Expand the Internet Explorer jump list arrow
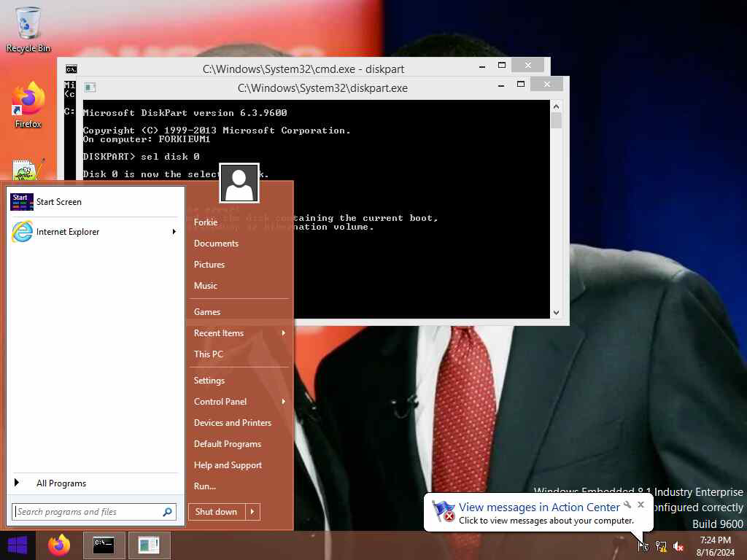This screenshot has height=560, width=747. click(174, 232)
